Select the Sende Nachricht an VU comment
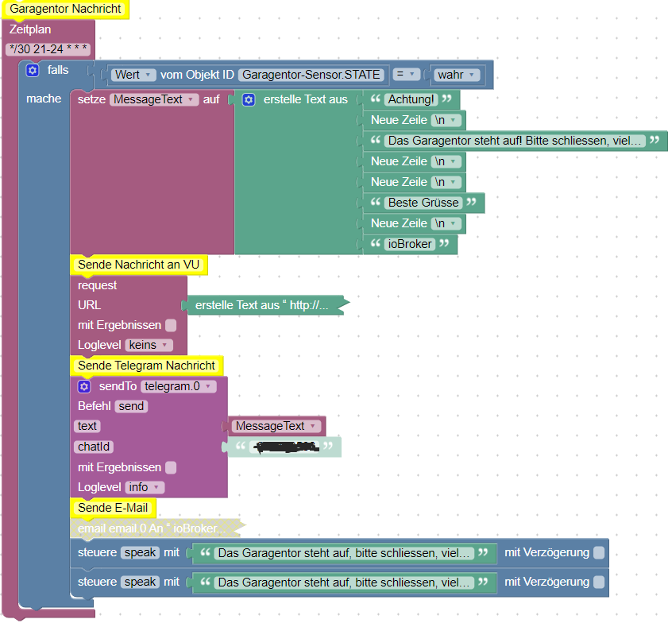Image resolution: width=672 pixels, height=627 pixels. 138,265
